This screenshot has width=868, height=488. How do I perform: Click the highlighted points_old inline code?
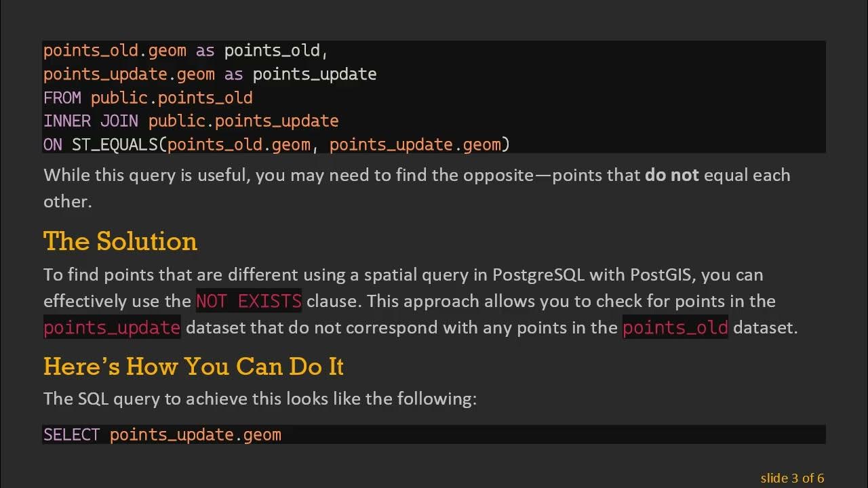click(x=675, y=328)
